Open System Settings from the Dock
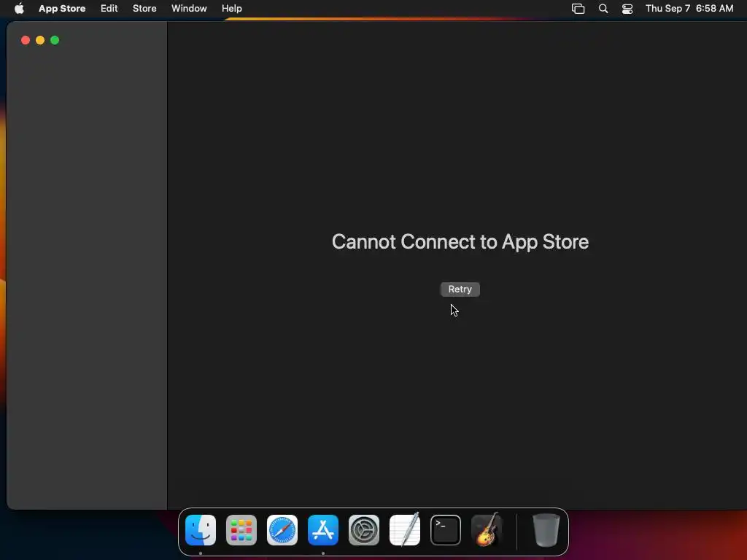The height and width of the screenshot is (560, 747). (364, 530)
